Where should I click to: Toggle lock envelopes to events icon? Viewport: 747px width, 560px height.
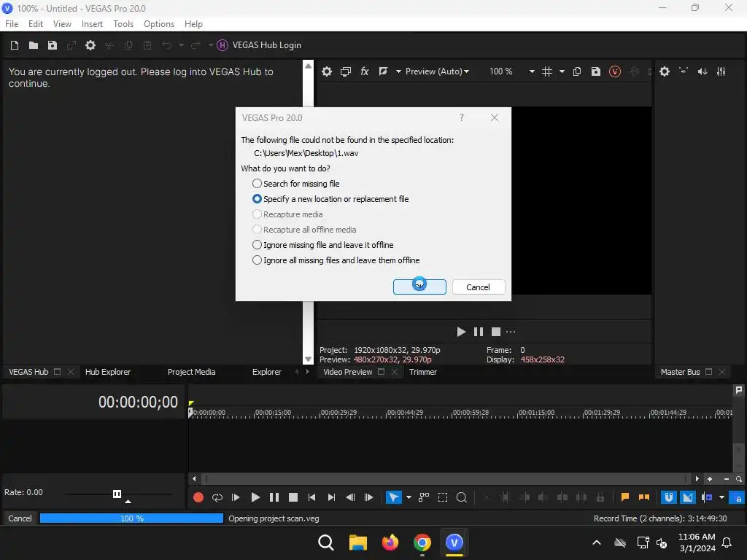pyautogui.click(x=738, y=497)
